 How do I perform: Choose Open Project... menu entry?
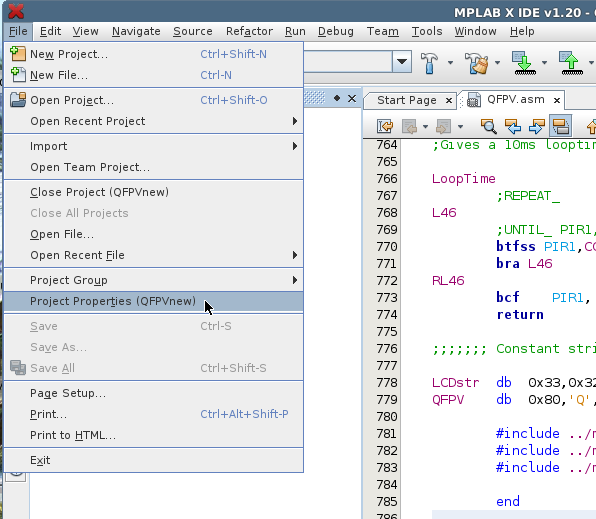154,100
